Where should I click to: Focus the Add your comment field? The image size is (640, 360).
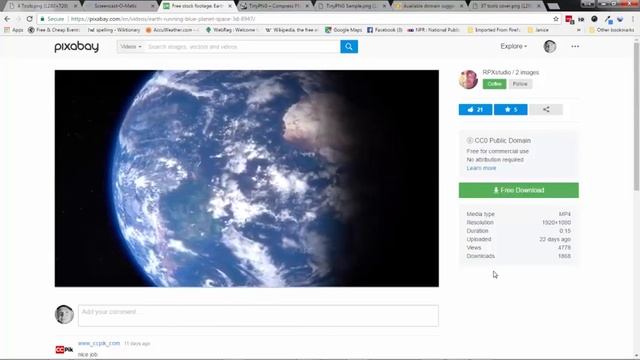[x=258, y=316]
